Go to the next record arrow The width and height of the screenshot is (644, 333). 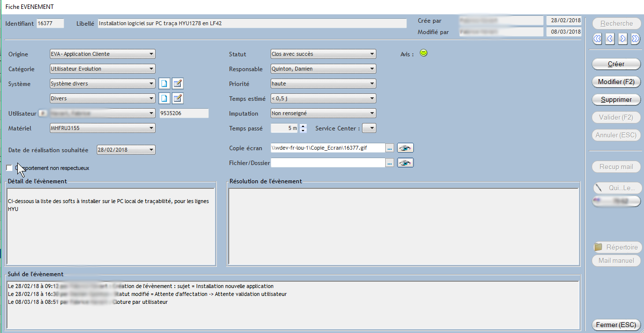point(623,39)
